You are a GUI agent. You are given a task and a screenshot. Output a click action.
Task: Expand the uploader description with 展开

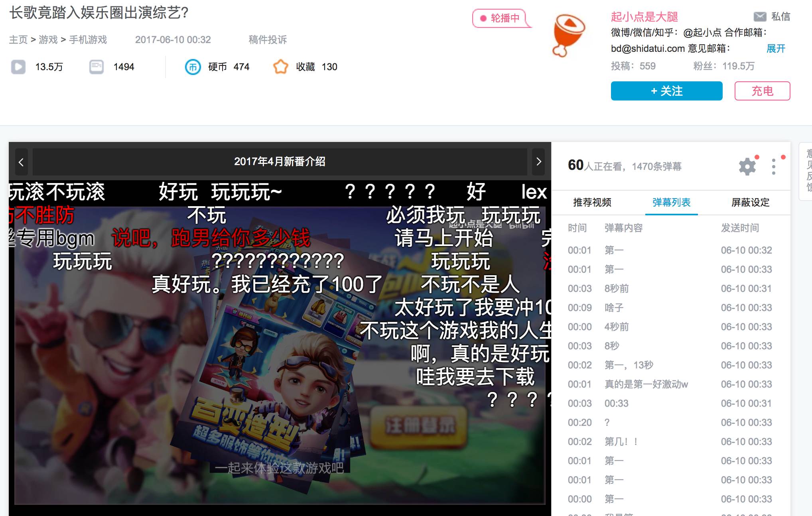[776, 49]
